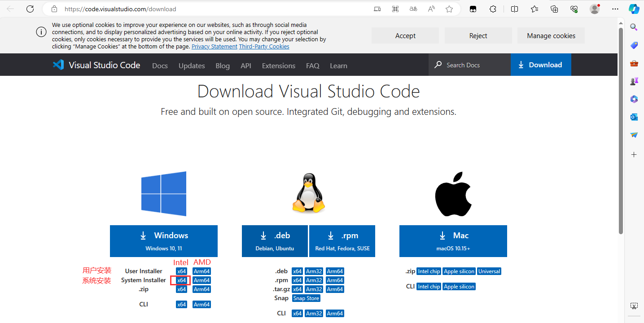The width and height of the screenshot is (644, 323).
Task: Open the sidebar Shopping tag icon
Action: point(634,45)
